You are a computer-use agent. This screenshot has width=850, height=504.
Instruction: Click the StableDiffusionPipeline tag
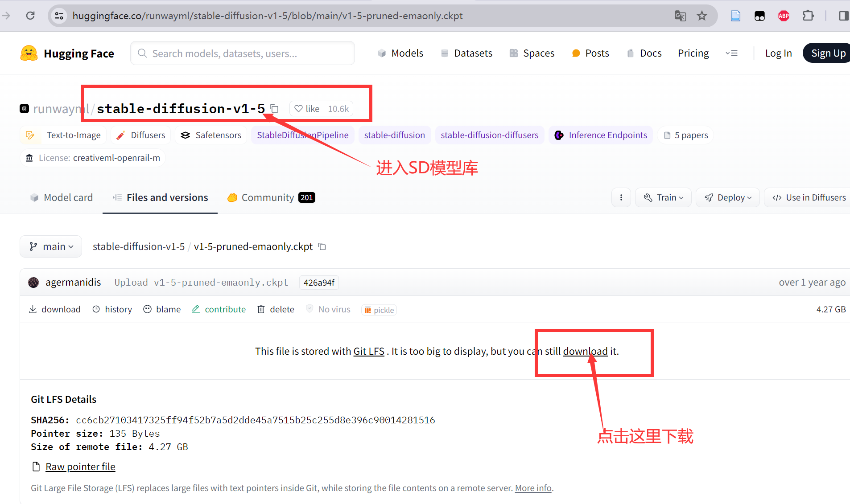coord(303,135)
